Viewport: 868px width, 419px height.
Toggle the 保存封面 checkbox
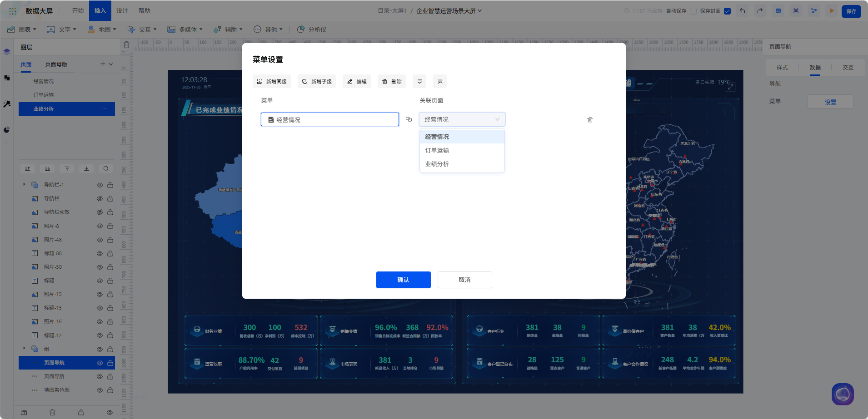click(x=727, y=11)
